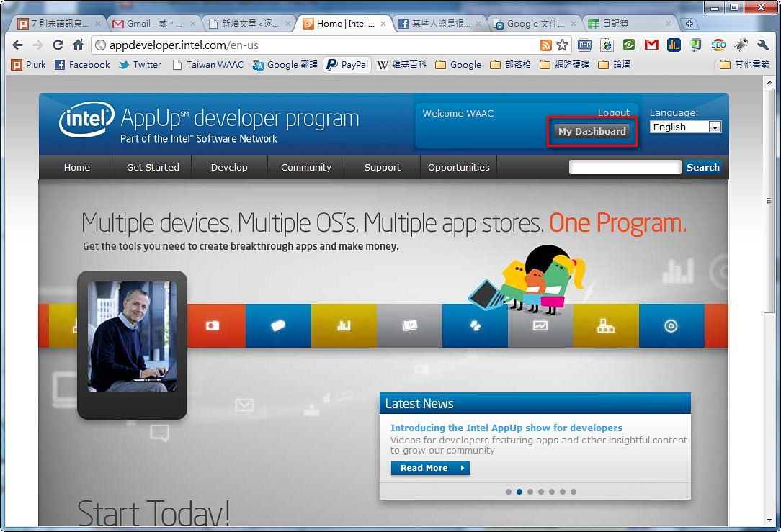
Task: Click the Read More button
Action: click(x=430, y=468)
